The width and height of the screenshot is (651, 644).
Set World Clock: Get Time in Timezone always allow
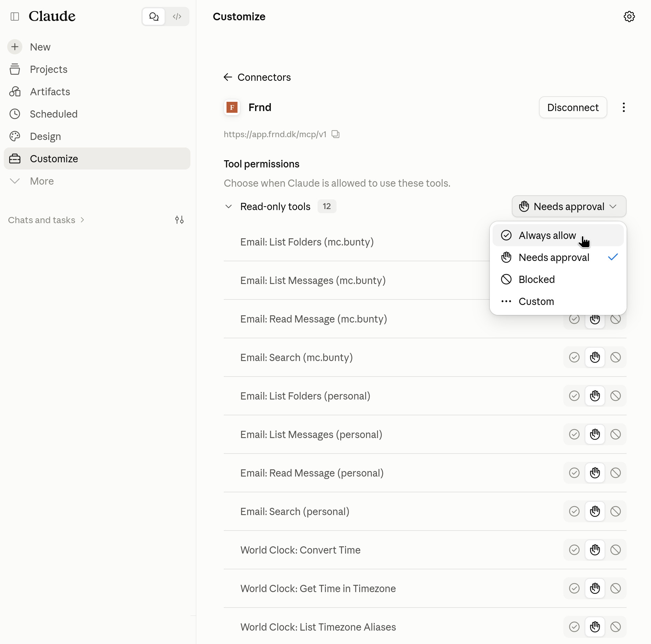pos(574,588)
